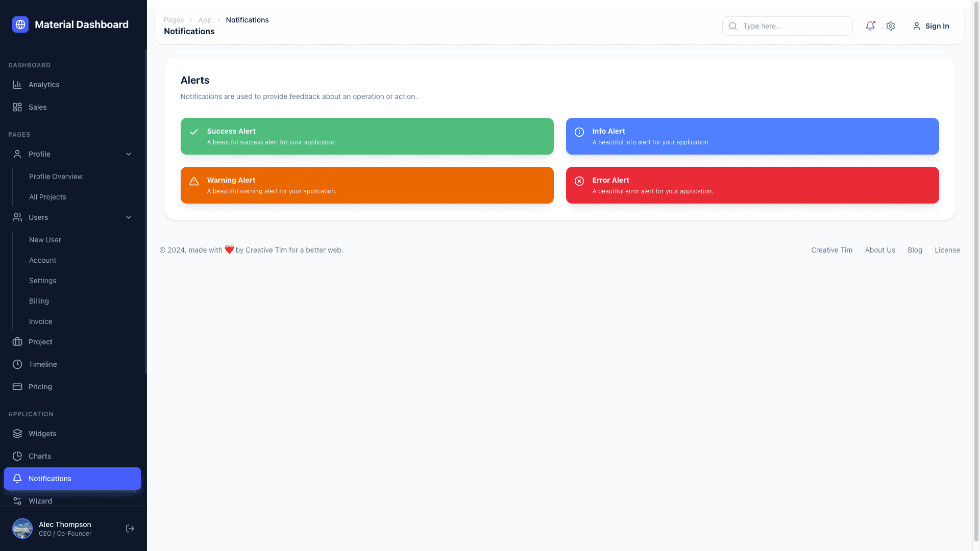The height and width of the screenshot is (551, 980).
Task: Click the Pricing credit card icon
Action: tap(17, 386)
